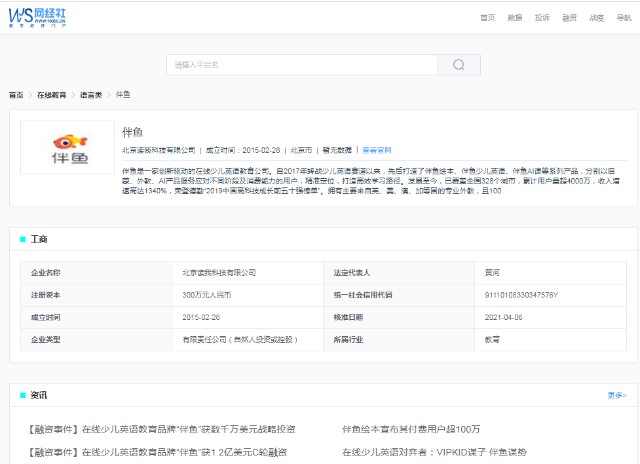Image resolution: width=640 pixels, height=464 pixels.
Task: Click 首页 in the breadcrumb trail
Action: [x=16, y=95]
